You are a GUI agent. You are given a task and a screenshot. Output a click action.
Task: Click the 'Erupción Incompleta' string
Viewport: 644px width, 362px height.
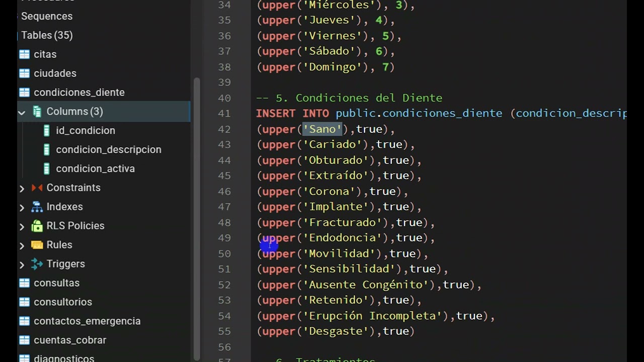[x=372, y=316]
